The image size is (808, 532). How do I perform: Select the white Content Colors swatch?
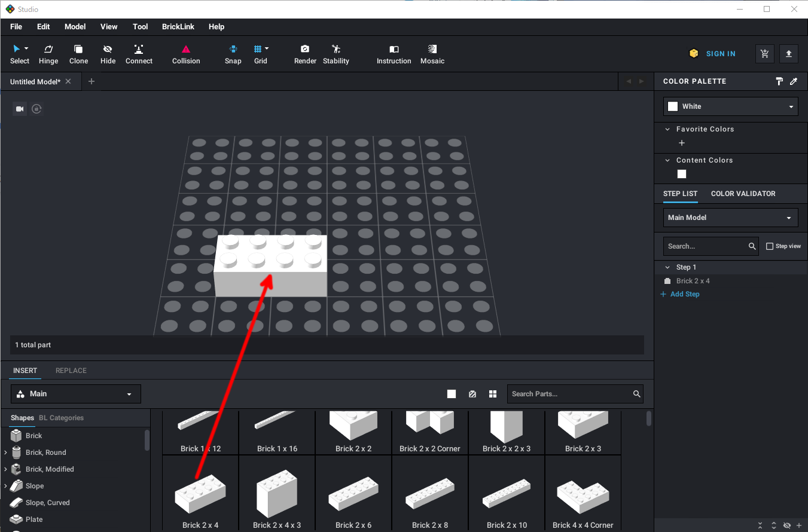pyautogui.click(x=682, y=174)
